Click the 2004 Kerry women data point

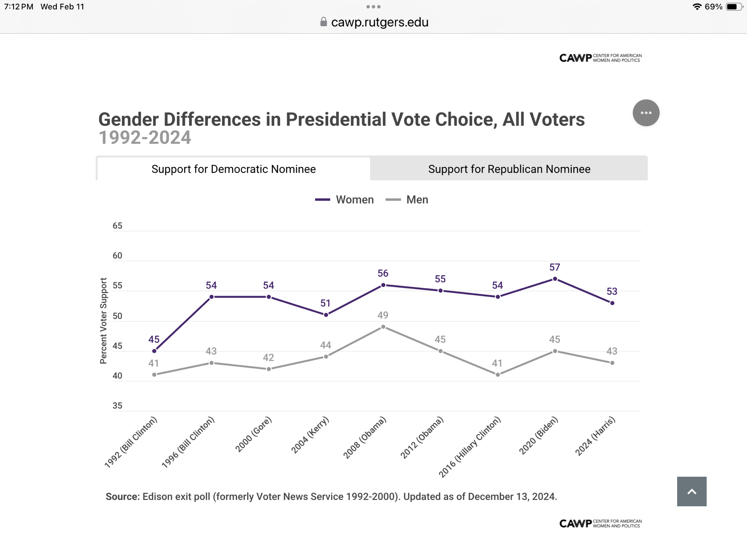click(x=326, y=315)
